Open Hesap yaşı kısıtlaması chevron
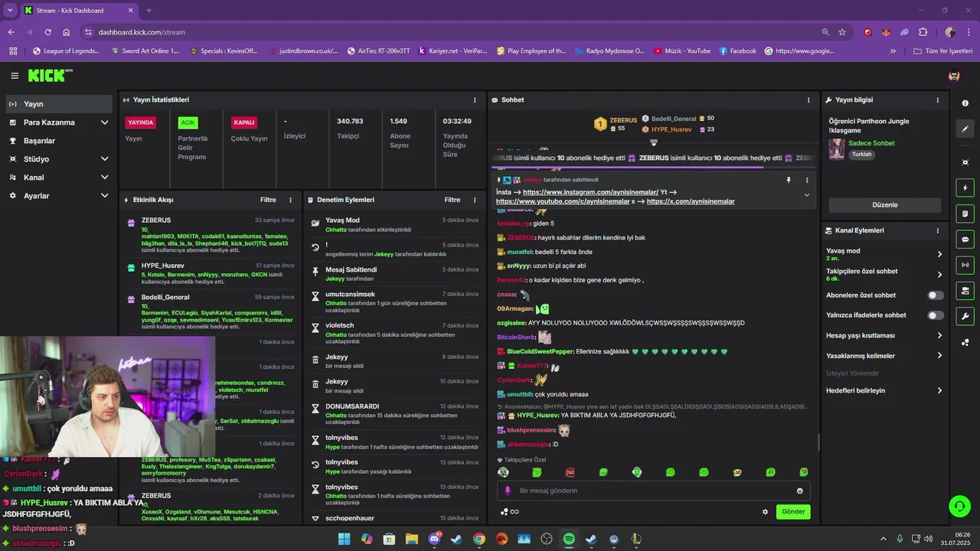This screenshot has height=551, width=980. click(x=939, y=335)
